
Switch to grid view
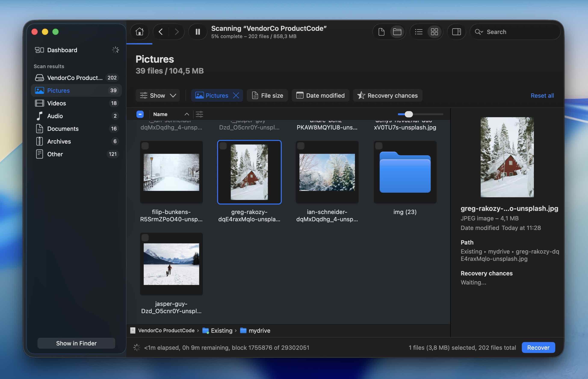pos(434,31)
